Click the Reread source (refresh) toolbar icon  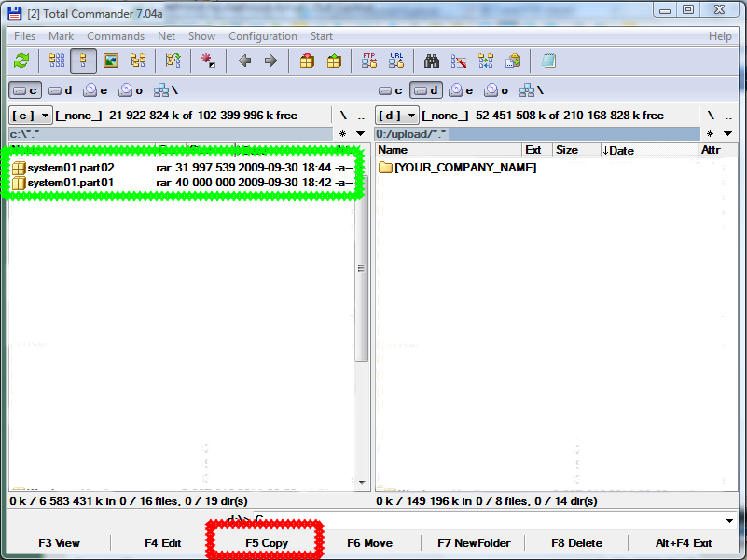(x=21, y=61)
